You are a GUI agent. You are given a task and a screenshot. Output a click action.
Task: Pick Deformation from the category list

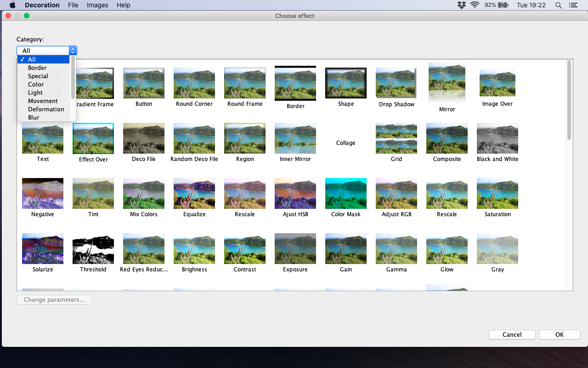(x=46, y=109)
